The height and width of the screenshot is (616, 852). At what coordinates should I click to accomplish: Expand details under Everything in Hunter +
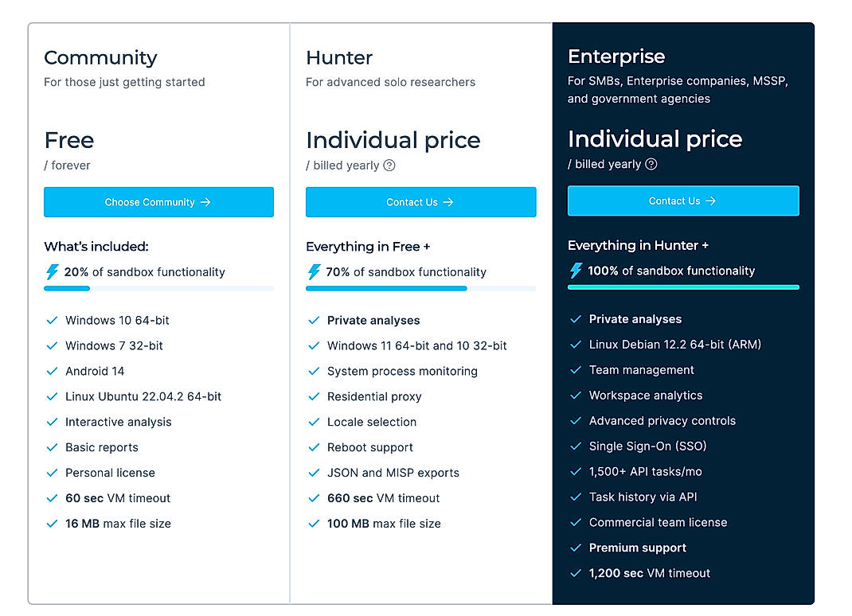(x=636, y=245)
